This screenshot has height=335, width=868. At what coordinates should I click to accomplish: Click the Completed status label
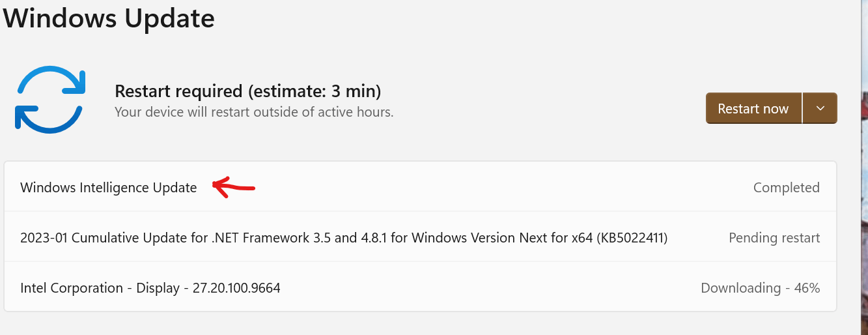click(787, 188)
